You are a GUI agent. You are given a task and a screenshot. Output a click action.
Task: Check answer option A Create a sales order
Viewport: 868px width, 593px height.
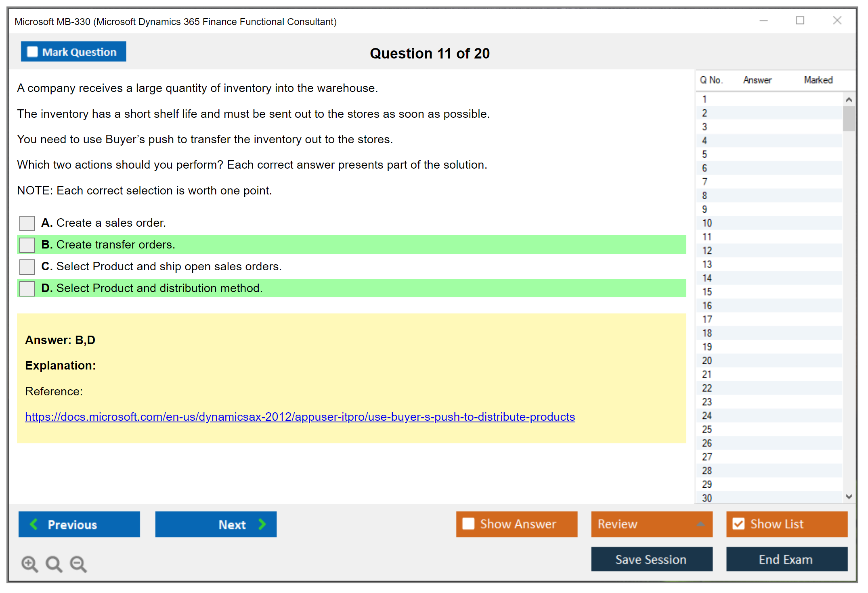[x=27, y=223]
